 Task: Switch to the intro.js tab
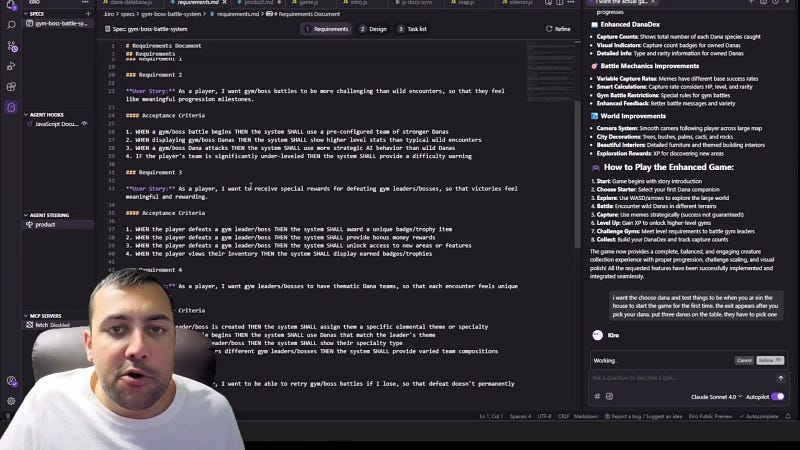click(x=359, y=3)
